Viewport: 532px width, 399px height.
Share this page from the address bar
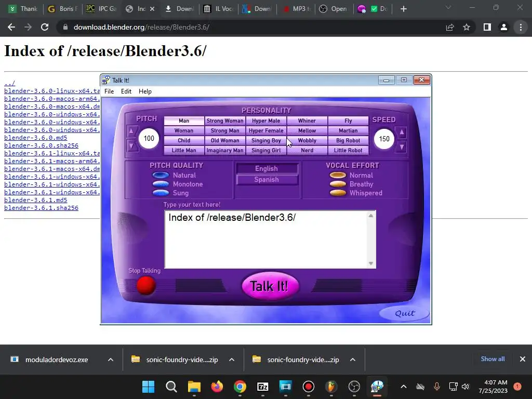[450, 27]
